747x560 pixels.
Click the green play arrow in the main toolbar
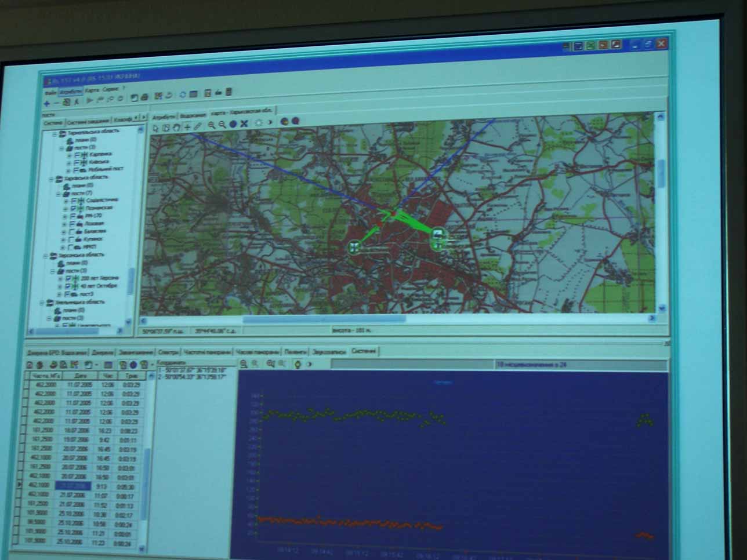click(x=90, y=100)
